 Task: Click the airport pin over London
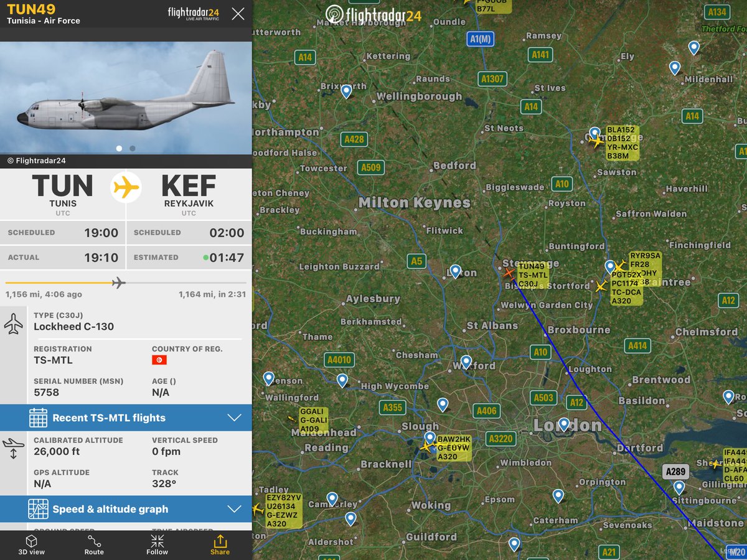coord(564,424)
